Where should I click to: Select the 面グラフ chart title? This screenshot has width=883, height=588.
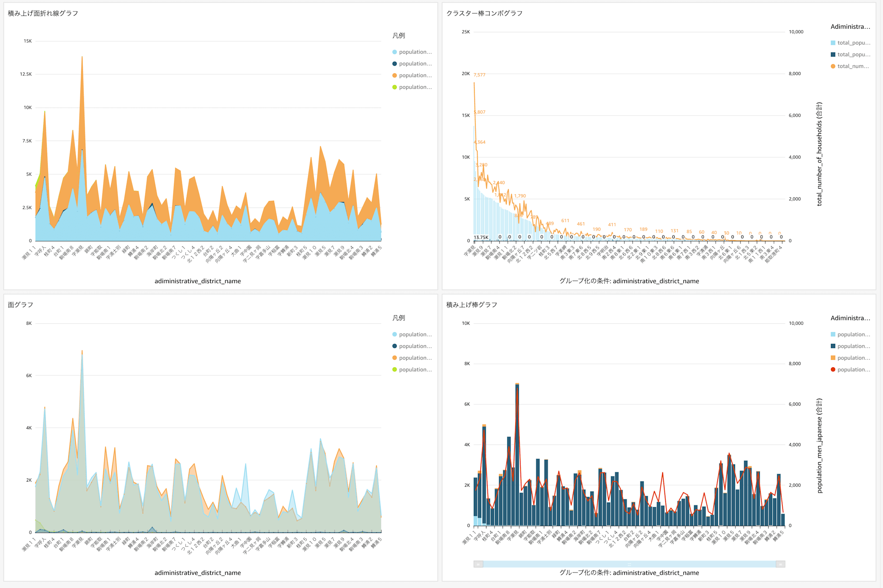point(20,305)
